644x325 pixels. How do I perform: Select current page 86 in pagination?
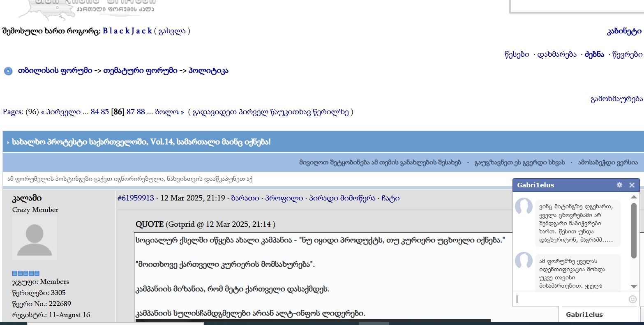tap(118, 112)
